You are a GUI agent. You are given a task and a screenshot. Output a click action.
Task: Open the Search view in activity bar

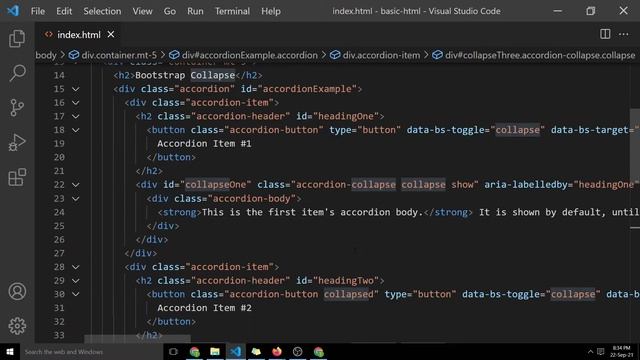(x=17, y=73)
